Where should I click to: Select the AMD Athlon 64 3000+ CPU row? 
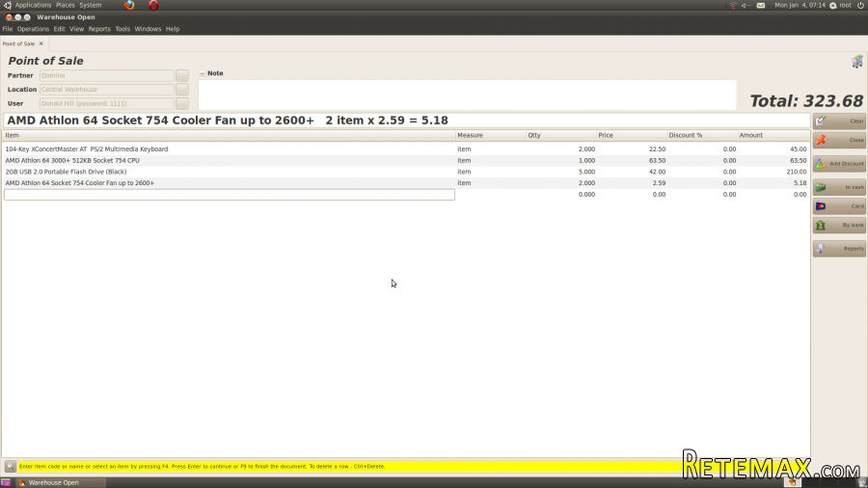tap(406, 160)
